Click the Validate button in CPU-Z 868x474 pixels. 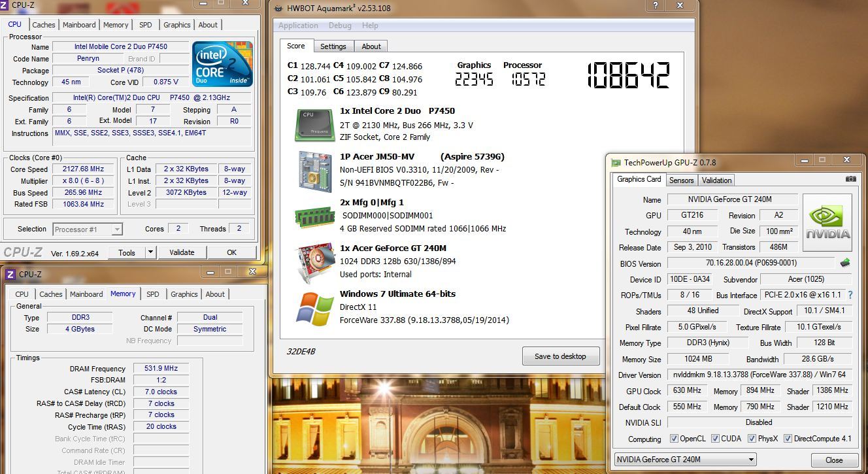point(182,252)
